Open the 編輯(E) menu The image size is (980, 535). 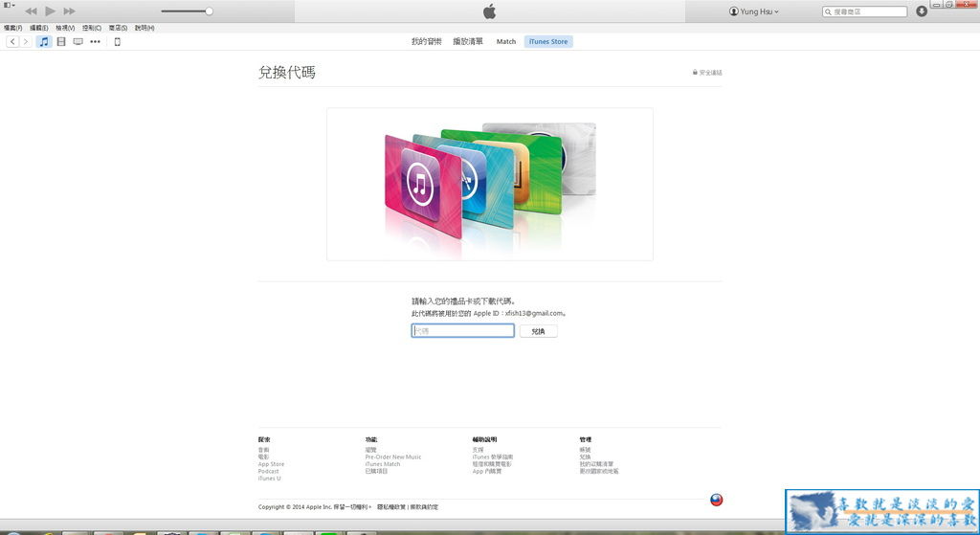[x=38, y=28]
